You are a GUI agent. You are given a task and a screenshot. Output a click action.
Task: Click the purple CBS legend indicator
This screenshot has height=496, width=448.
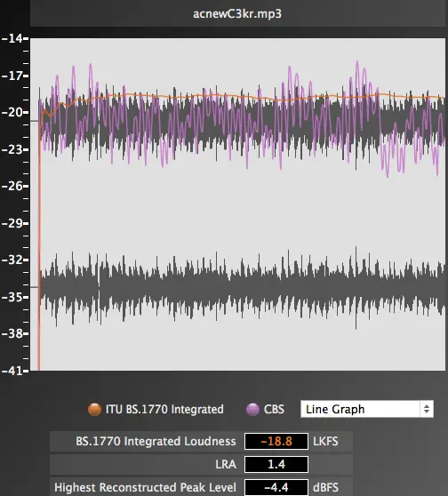(252, 409)
